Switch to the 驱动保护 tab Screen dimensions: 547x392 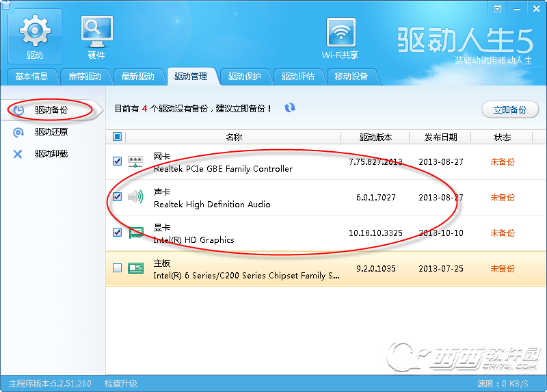click(245, 77)
